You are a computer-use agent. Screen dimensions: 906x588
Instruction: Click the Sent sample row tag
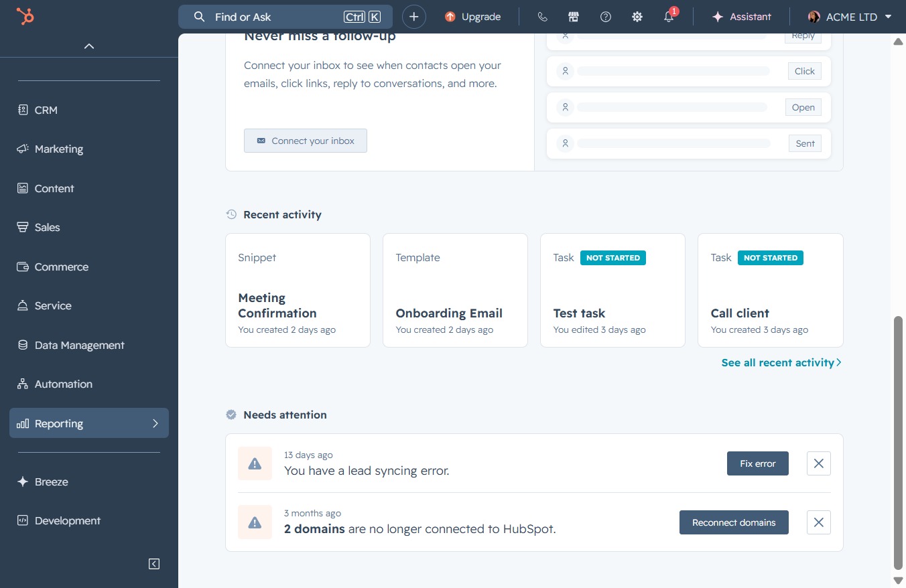pyautogui.click(x=805, y=143)
